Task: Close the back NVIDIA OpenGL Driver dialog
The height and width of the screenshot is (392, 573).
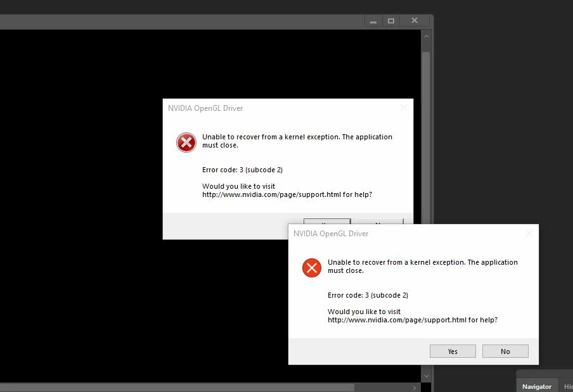Action: click(x=404, y=108)
